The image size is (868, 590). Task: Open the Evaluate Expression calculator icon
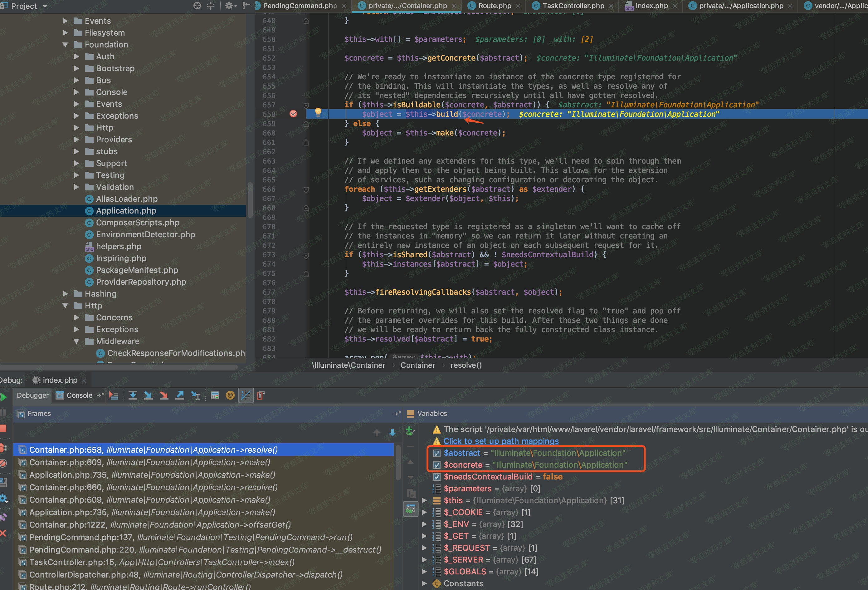coord(215,395)
